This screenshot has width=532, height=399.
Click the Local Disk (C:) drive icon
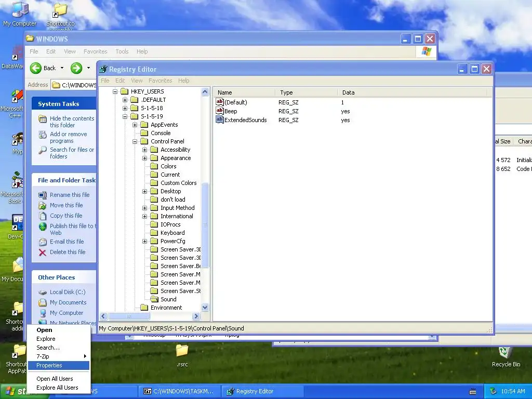pyautogui.click(x=43, y=292)
